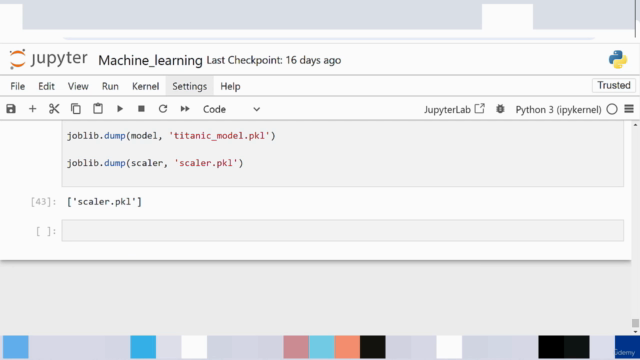Restart the kernel with the circular arrow icon

click(163, 109)
